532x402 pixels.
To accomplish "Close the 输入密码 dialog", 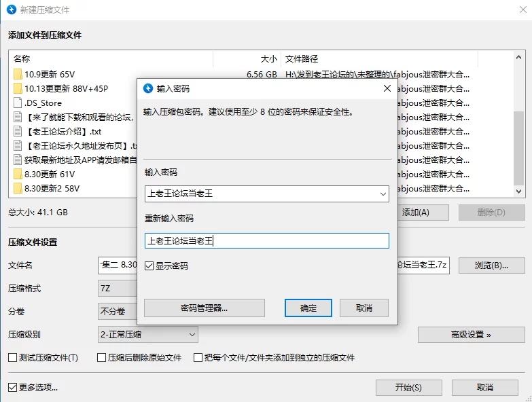I will click(x=387, y=88).
